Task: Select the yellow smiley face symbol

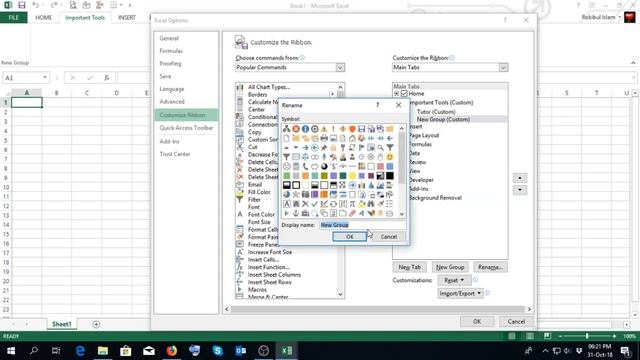Action: [390, 157]
